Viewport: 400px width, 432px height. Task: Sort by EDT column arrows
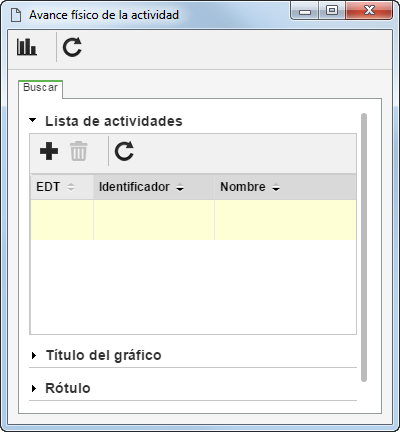pos(71,187)
